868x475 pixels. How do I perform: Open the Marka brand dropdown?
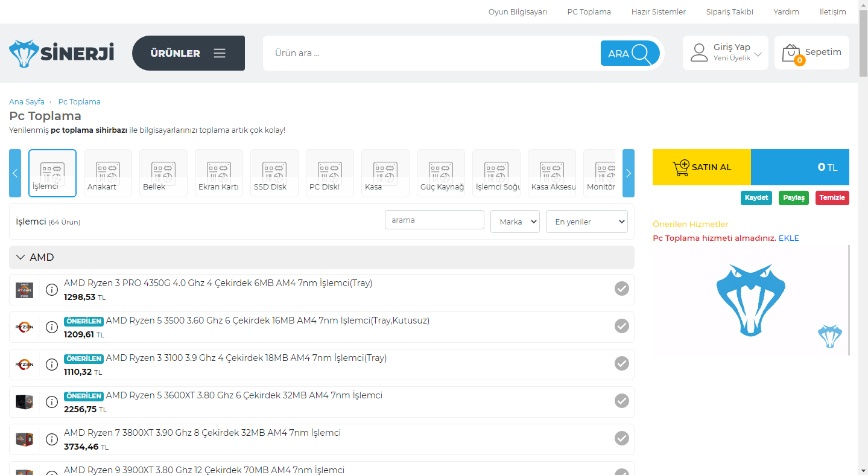coord(515,222)
